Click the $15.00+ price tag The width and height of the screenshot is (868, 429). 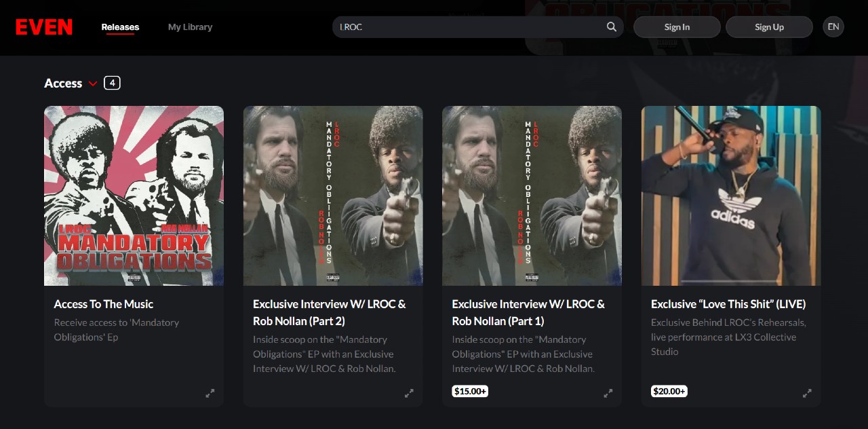point(470,391)
